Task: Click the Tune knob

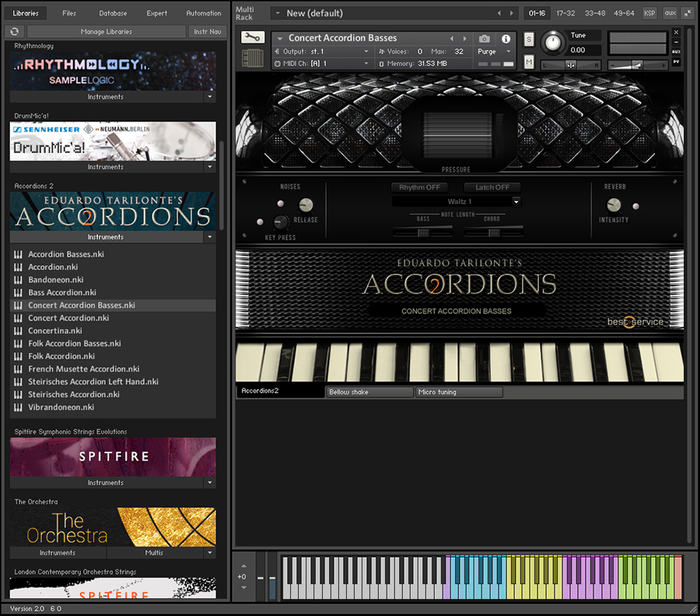Action: point(553,43)
